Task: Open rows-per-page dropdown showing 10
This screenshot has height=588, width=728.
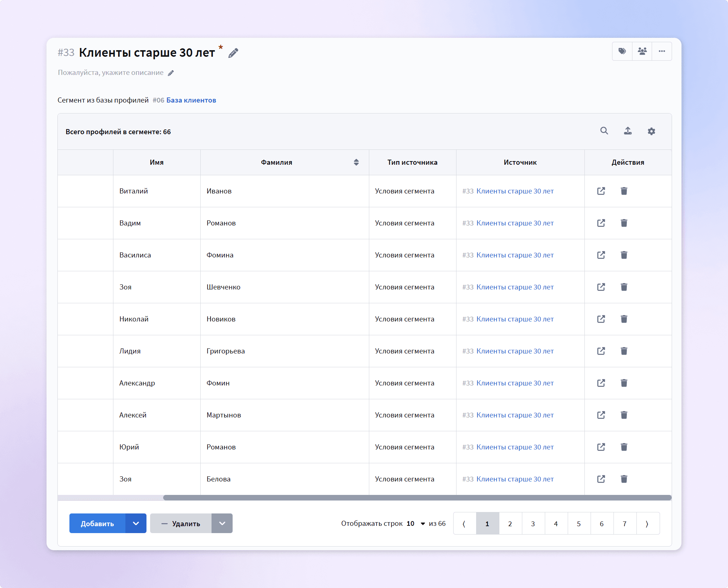Action: point(416,524)
